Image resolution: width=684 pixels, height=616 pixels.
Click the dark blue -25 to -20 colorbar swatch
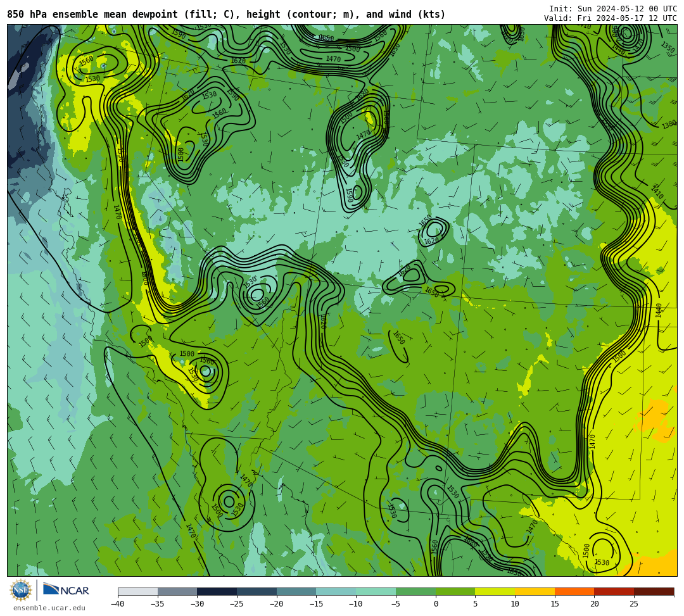click(x=257, y=591)
